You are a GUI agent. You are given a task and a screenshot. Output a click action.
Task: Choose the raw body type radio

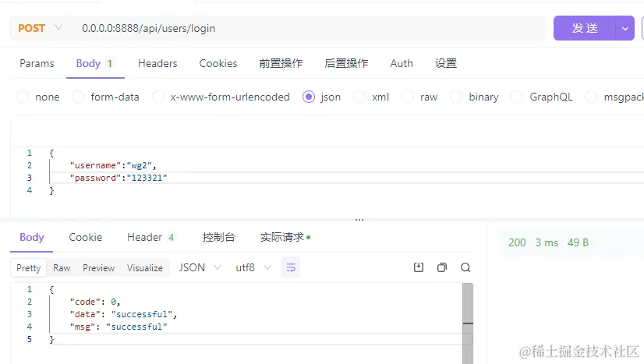click(408, 97)
